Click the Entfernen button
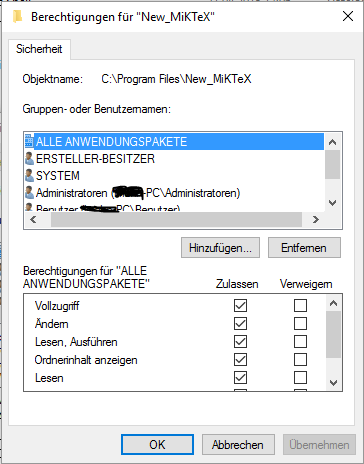Screen dimensions: 364x464 tap(304, 248)
